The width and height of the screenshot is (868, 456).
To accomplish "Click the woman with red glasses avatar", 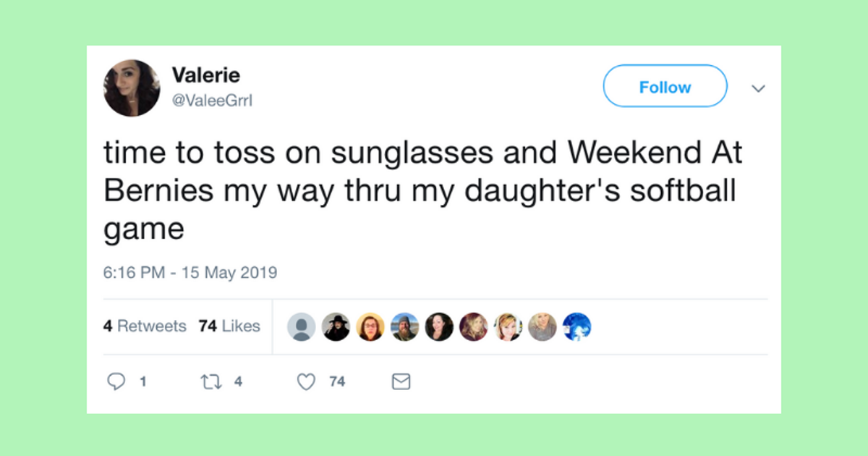I will click(371, 326).
